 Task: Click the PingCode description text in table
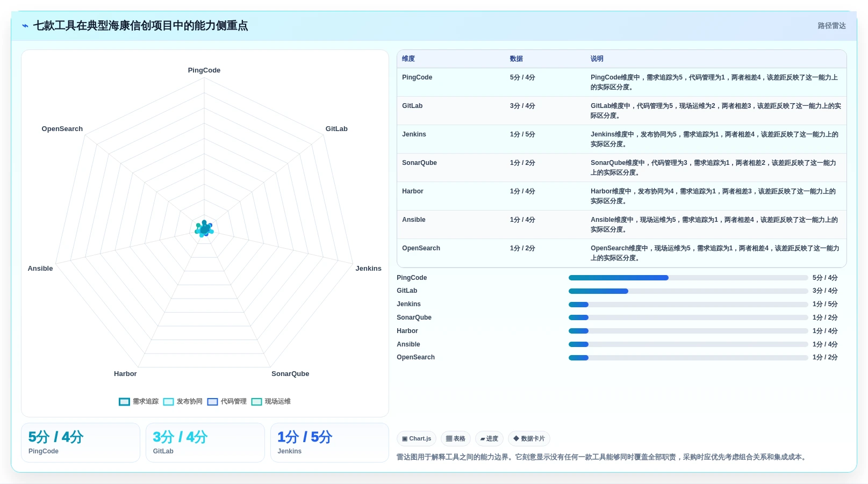click(715, 82)
